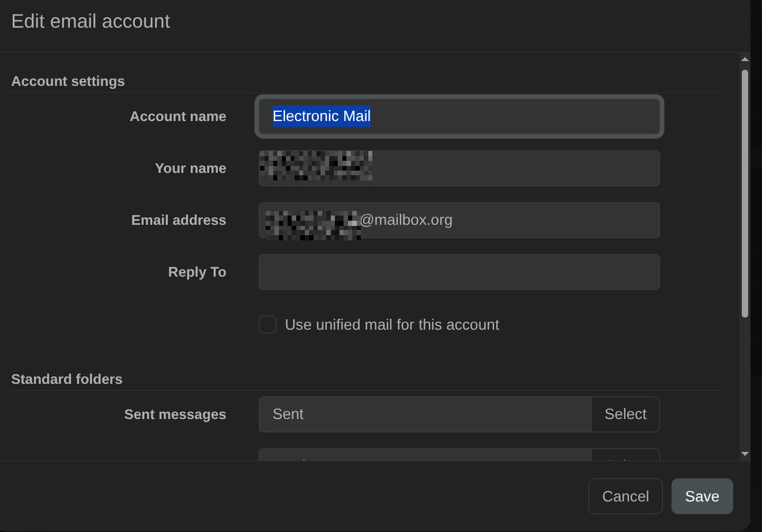
Task: Click the vertical scrollbar thumb
Action: click(x=745, y=193)
